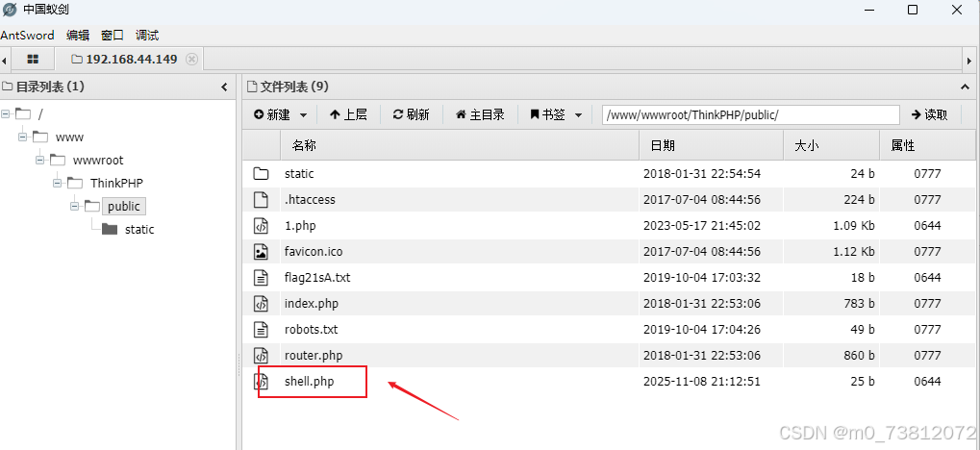
Task: Click the static folder icon in file list
Action: coord(261,174)
